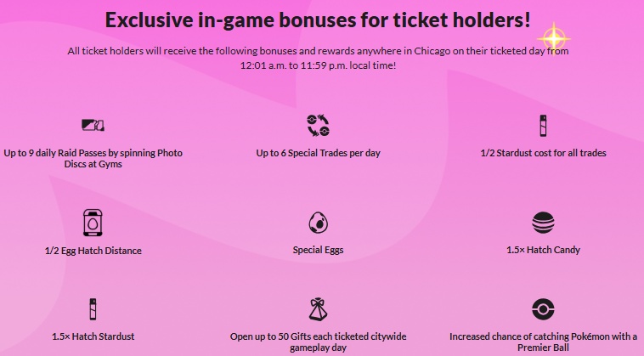
Task: Click the Hatch Stardust icon
Action: click(x=93, y=309)
